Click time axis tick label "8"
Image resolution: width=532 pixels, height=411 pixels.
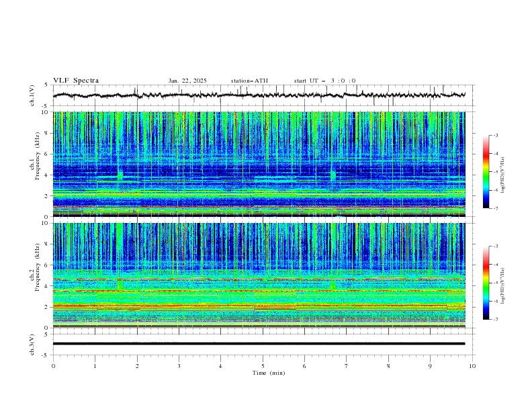point(388,366)
